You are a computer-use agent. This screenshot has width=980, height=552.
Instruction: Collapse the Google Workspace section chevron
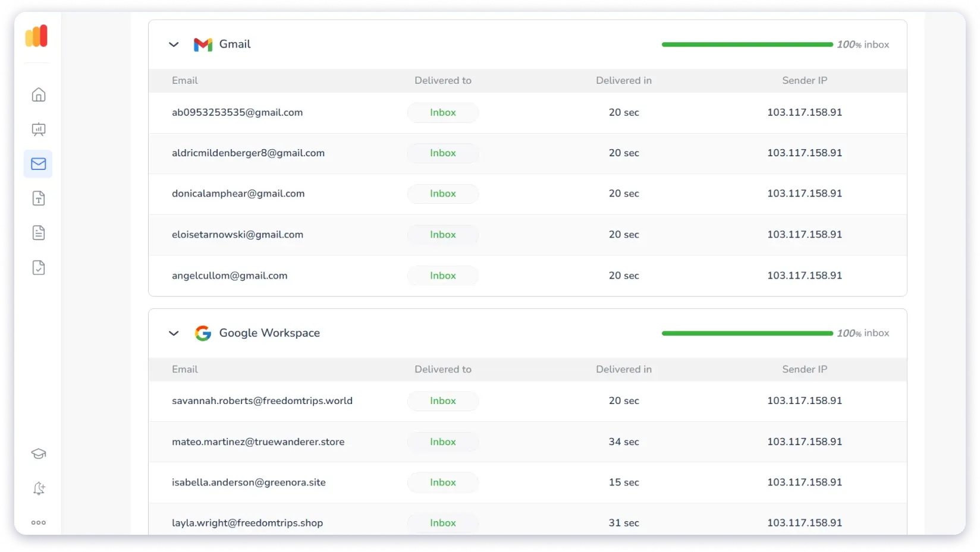click(174, 333)
